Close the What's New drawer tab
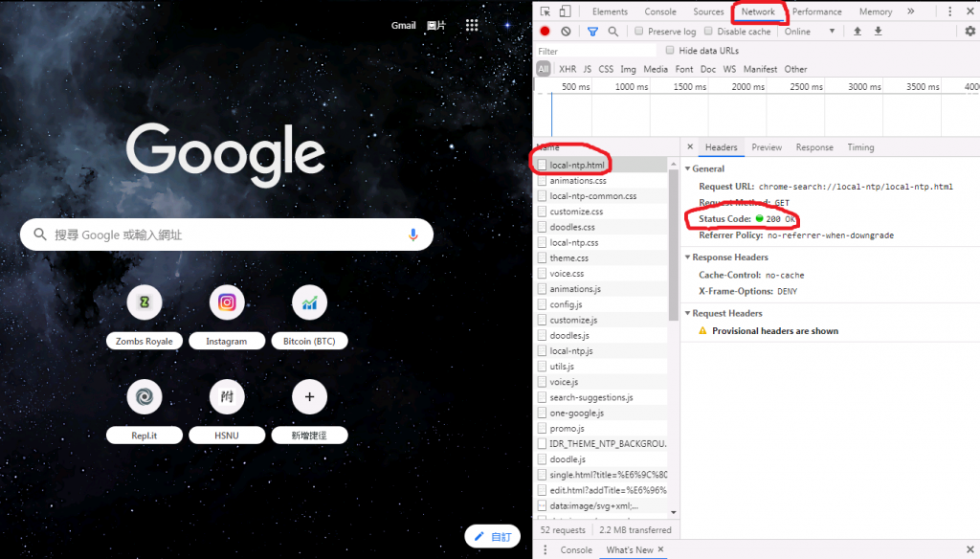 coord(660,549)
